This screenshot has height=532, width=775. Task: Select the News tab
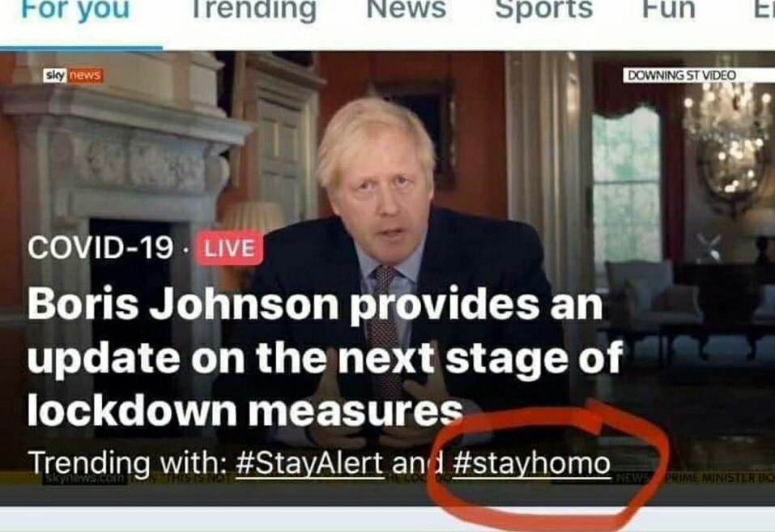(407, 8)
